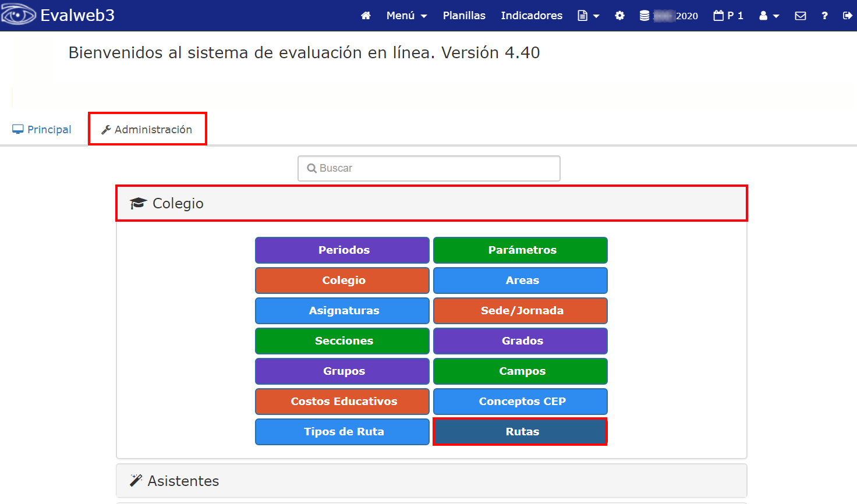Open settings gear icon in navbar
This screenshot has width=857, height=504.
[x=619, y=16]
